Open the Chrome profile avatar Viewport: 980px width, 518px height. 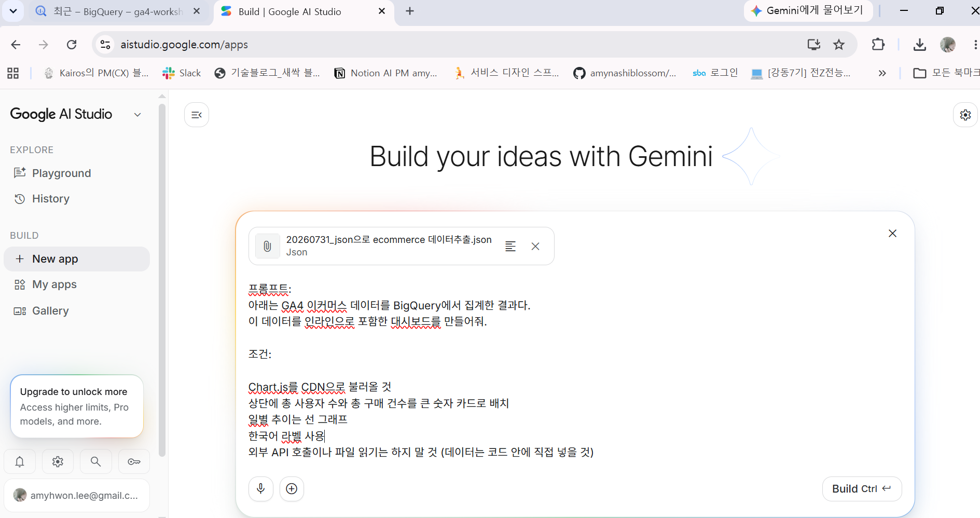coord(948,45)
